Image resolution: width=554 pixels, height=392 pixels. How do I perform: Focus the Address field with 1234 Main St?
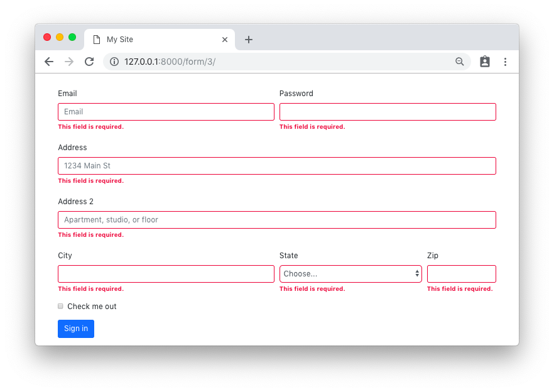[277, 166]
